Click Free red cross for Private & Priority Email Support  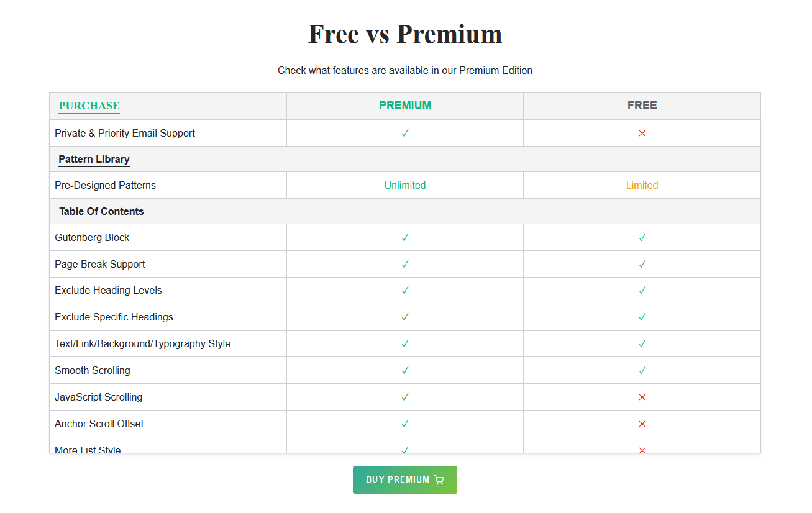coord(642,133)
